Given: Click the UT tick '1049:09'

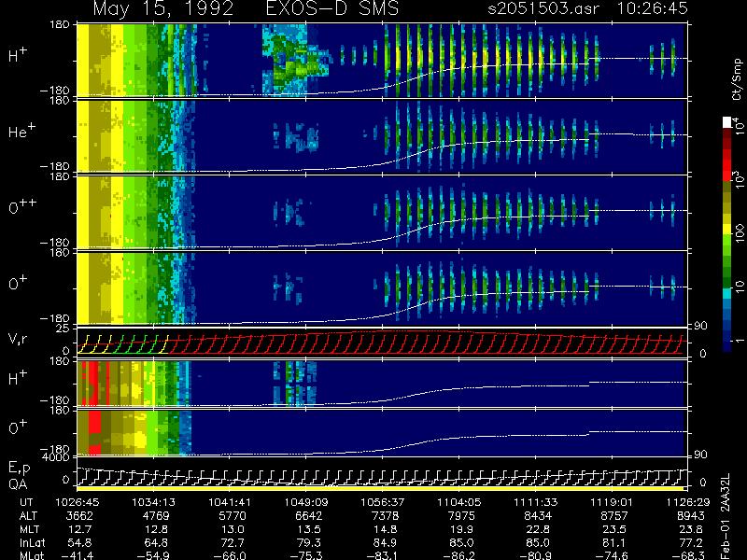Looking at the screenshot, I should [x=306, y=502].
